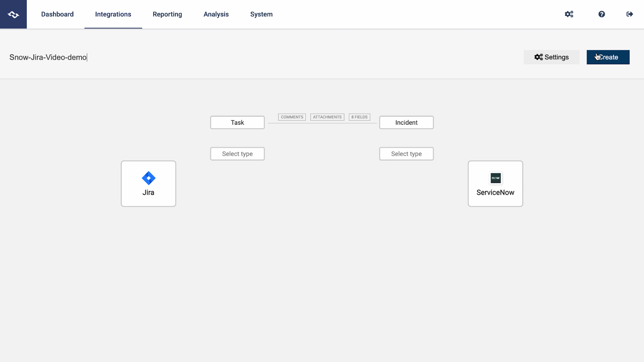Viewport: 644px width, 362px height.
Task: Open the Incident entity selector
Action: (406, 122)
